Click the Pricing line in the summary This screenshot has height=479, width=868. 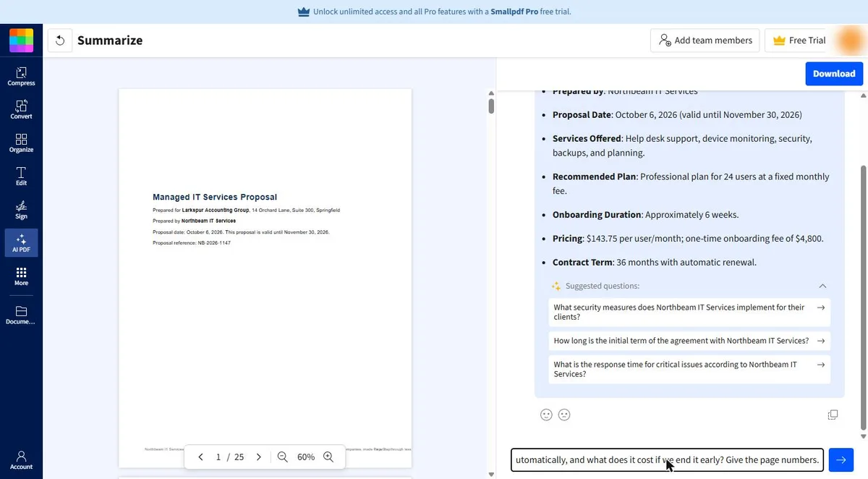click(x=688, y=238)
